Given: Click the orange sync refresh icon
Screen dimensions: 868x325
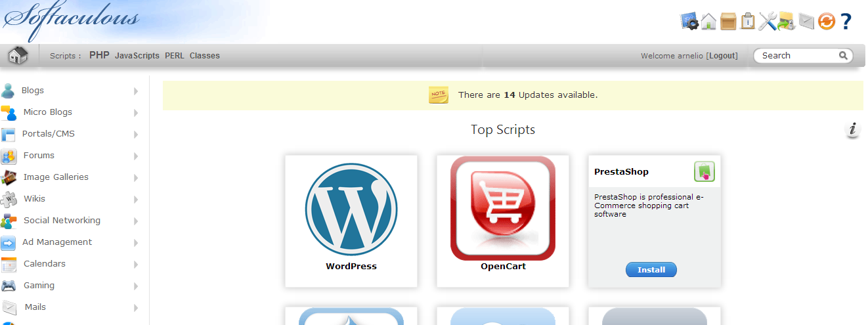Looking at the screenshot, I should click(826, 21).
